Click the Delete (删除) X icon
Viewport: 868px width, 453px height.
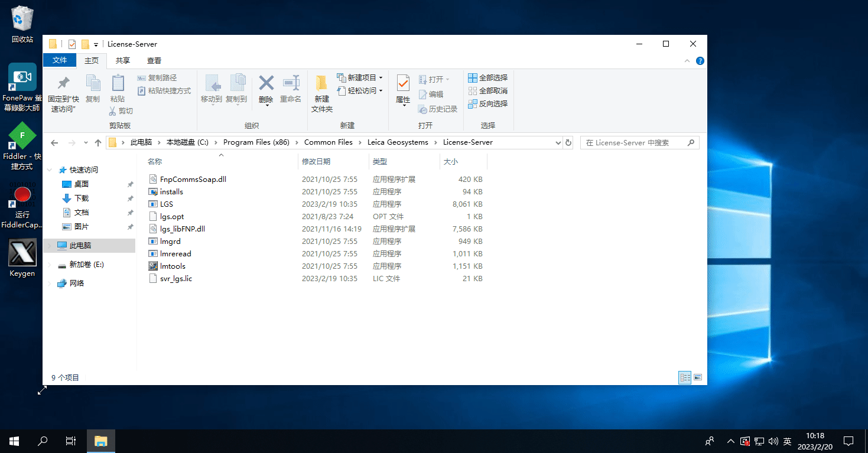click(x=266, y=83)
